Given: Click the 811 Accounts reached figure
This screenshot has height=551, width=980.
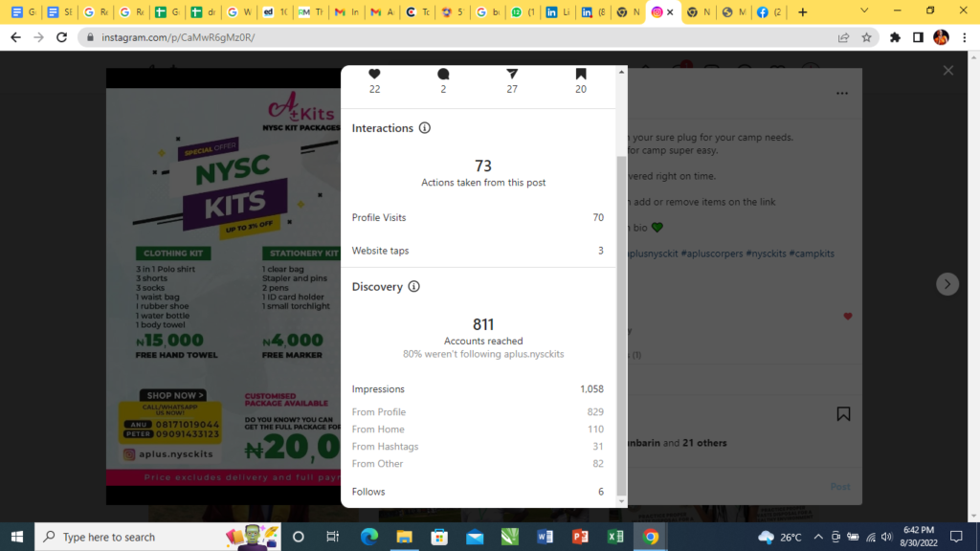Looking at the screenshot, I should pos(483,325).
